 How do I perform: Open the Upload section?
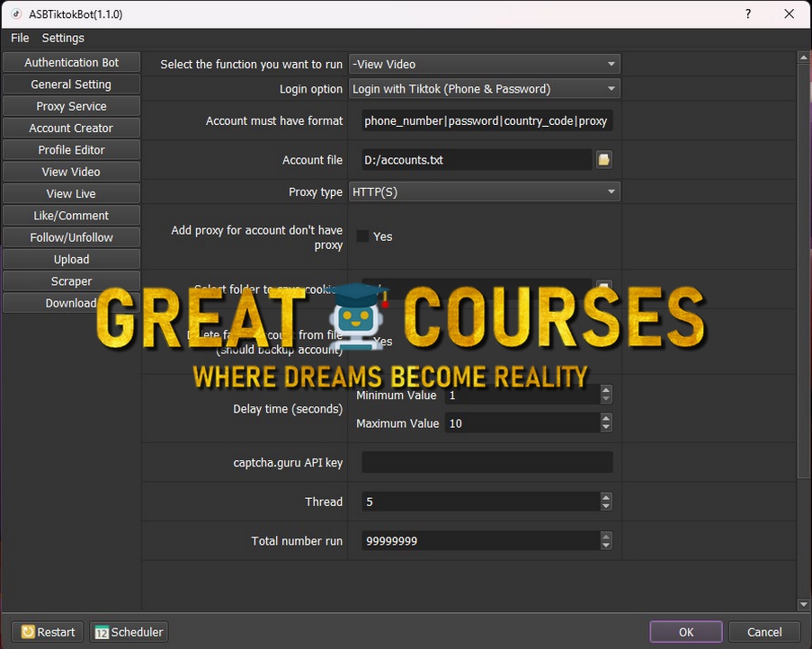71,259
